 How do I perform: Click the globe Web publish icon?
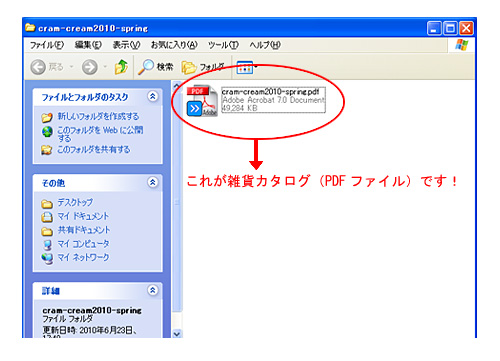point(47,131)
